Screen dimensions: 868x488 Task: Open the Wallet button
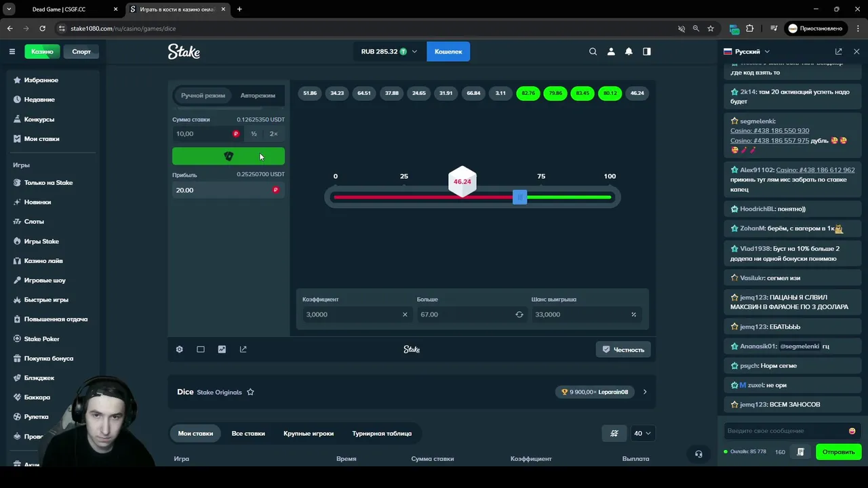(448, 52)
